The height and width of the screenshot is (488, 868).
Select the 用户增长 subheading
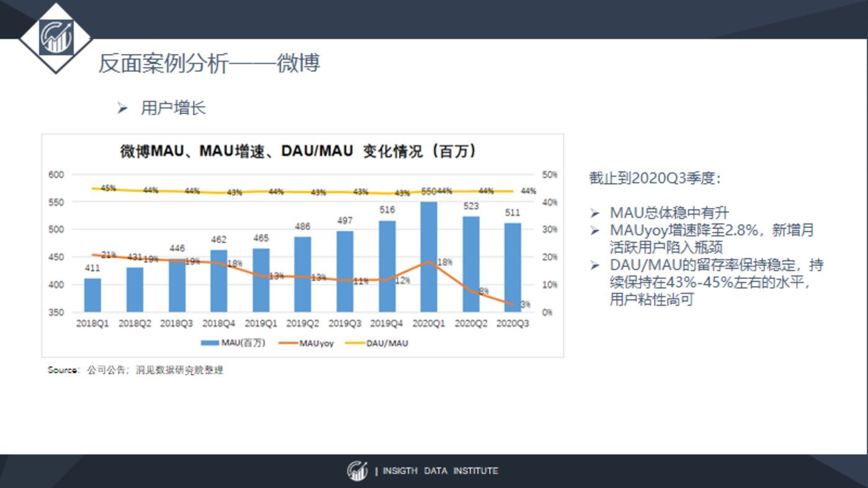coord(173,108)
